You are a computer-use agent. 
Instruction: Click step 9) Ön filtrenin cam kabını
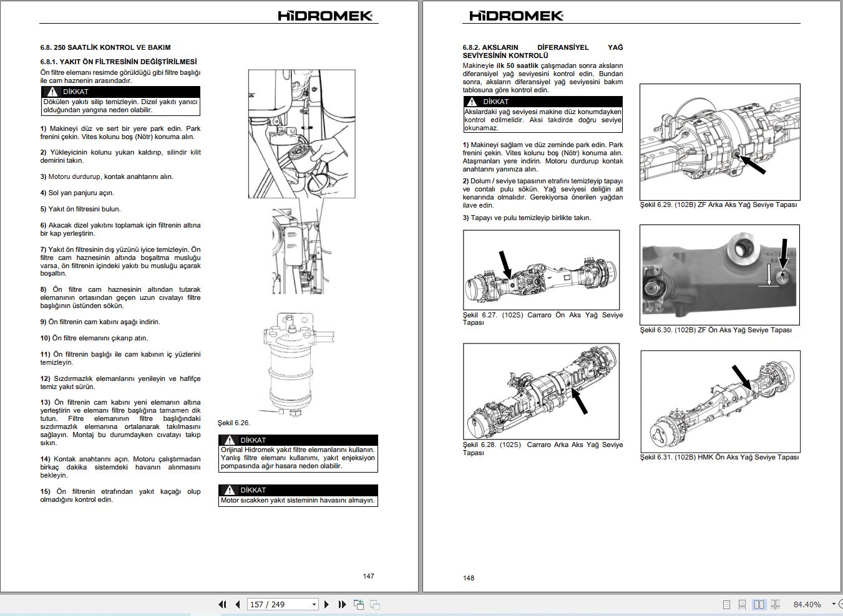tap(100, 322)
